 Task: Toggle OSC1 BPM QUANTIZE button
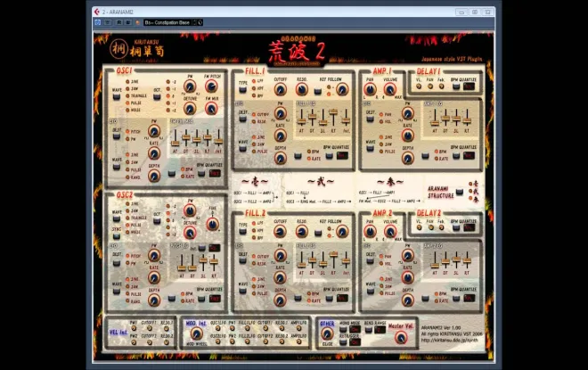coord(201,173)
